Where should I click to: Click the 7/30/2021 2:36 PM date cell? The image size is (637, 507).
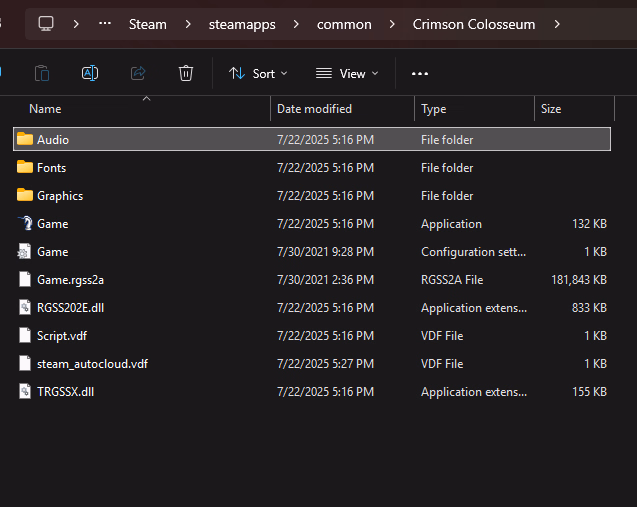tap(325, 280)
